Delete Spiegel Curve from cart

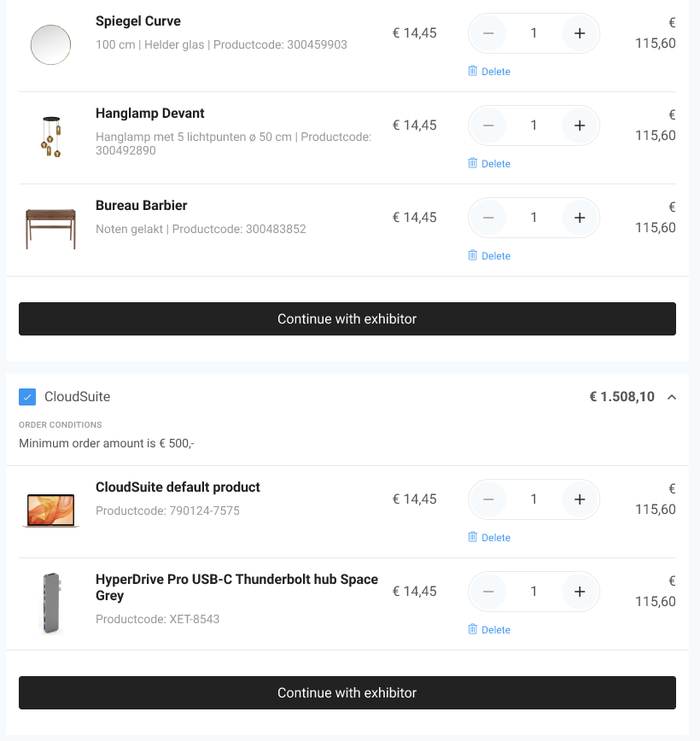tap(489, 72)
